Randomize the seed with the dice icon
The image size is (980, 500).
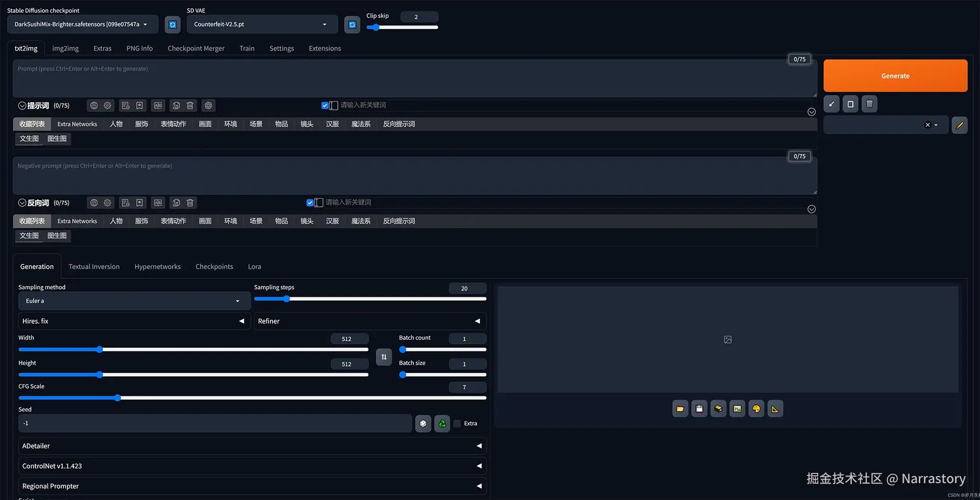[x=423, y=423]
